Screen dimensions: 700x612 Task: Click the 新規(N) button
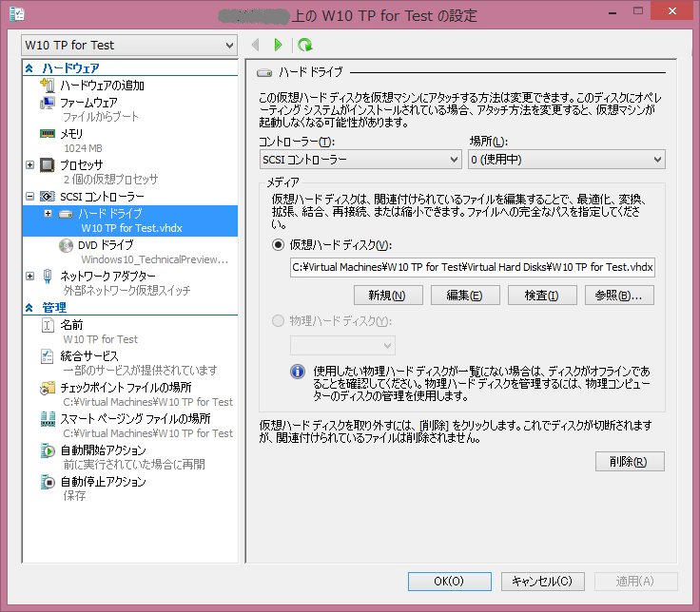[388, 296]
